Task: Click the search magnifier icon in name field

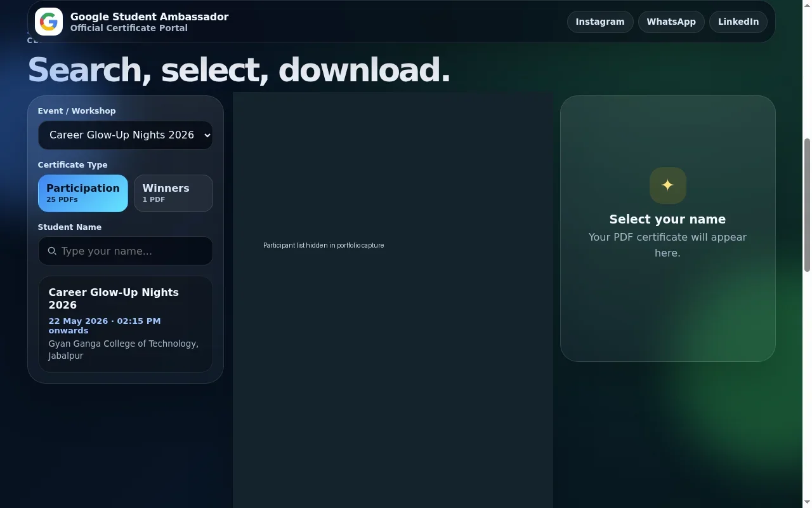Action: pyautogui.click(x=53, y=251)
